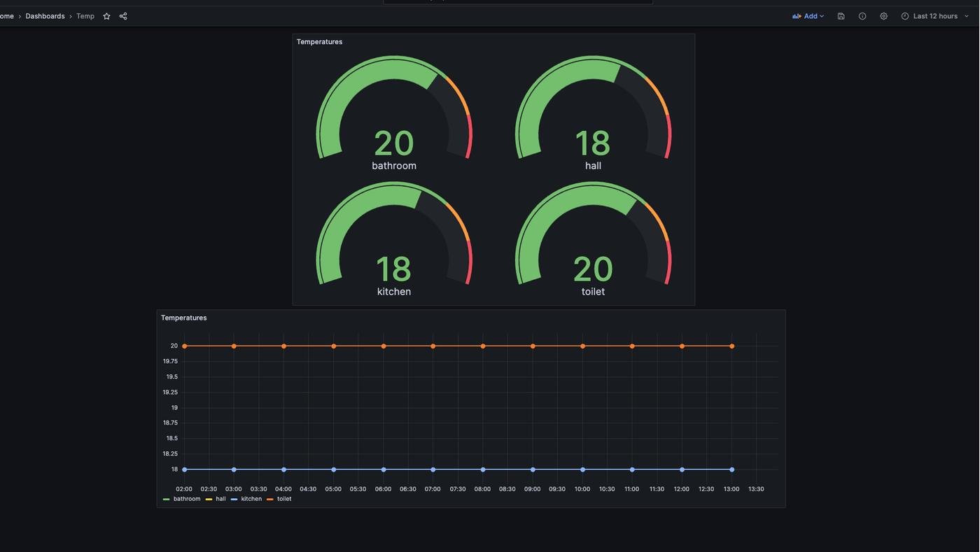Click the chevron beside Last 12 hours

(967, 16)
